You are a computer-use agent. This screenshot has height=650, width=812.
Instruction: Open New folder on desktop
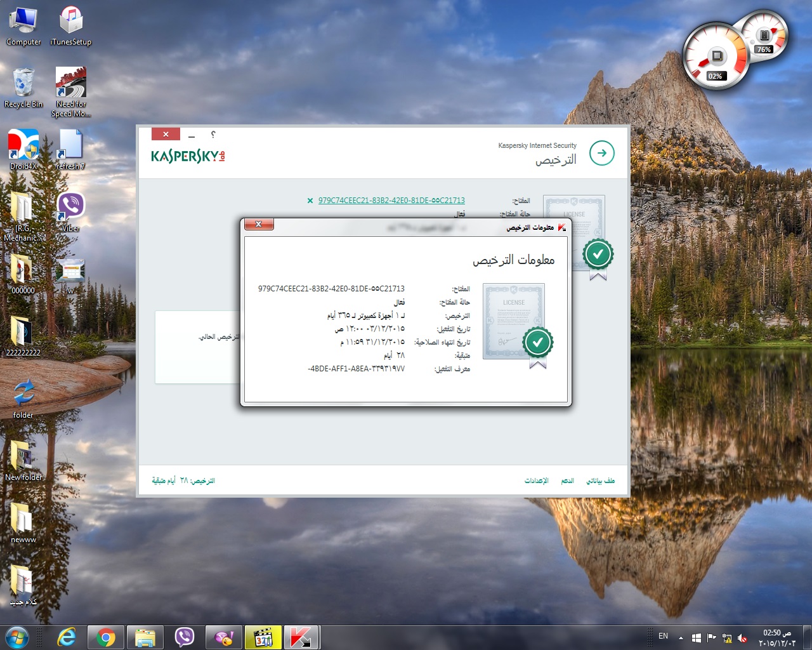click(23, 461)
